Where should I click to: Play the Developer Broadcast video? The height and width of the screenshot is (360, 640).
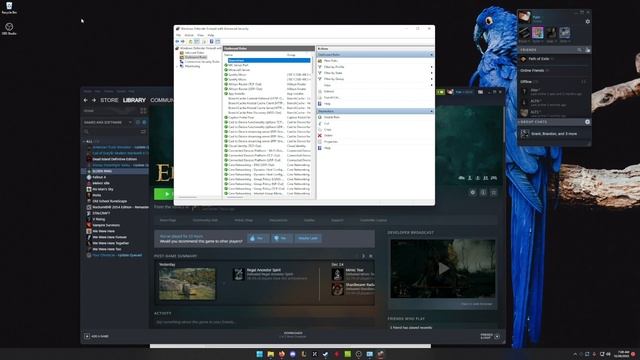pyautogui.click(x=443, y=269)
